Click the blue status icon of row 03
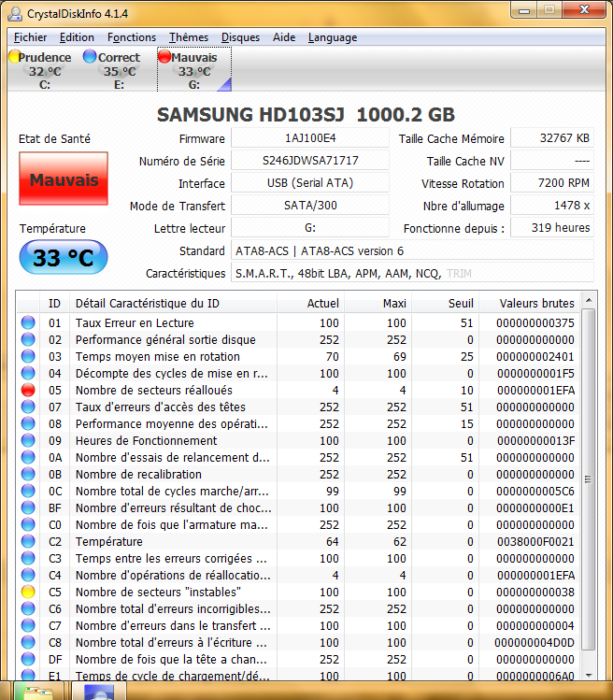 [x=28, y=356]
